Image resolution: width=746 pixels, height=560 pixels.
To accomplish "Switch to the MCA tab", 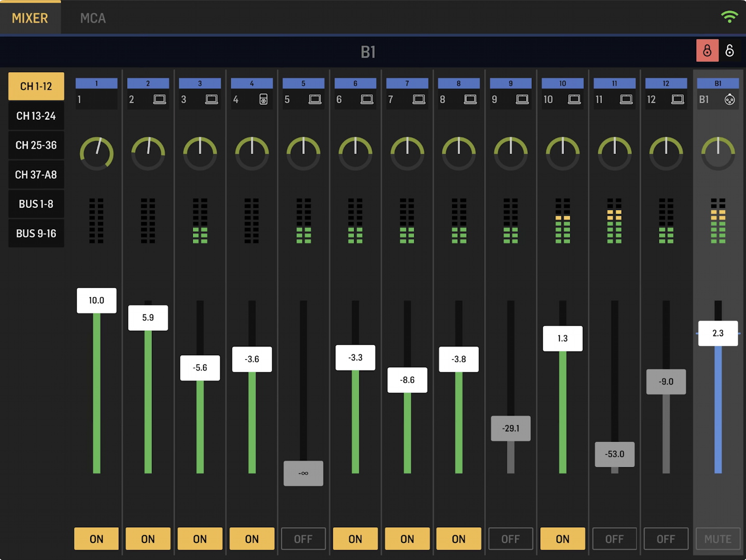I will 93,18.
